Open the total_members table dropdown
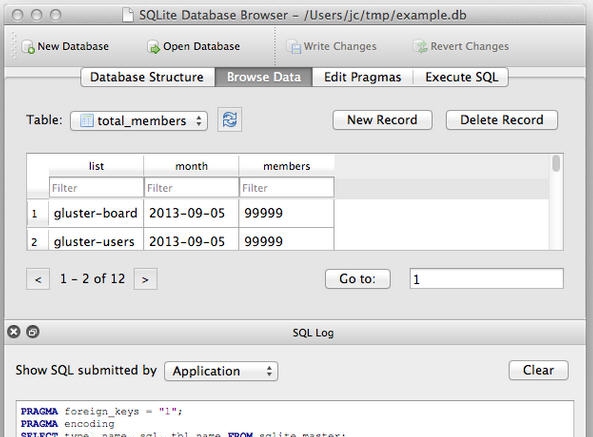 (x=139, y=121)
